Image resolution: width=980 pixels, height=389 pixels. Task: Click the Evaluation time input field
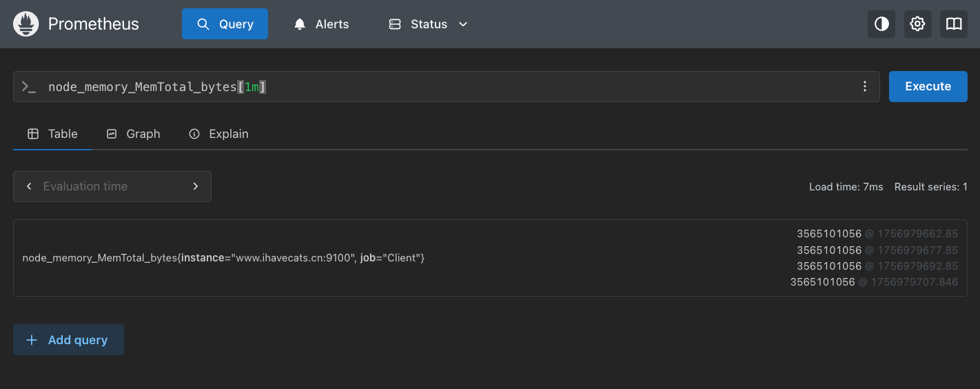coord(110,186)
